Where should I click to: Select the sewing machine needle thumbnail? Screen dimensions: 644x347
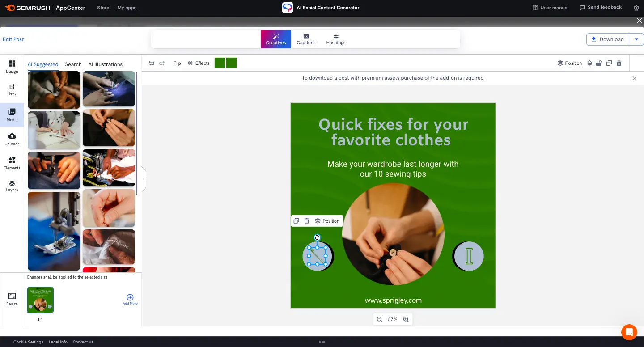(x=54, y=231)
